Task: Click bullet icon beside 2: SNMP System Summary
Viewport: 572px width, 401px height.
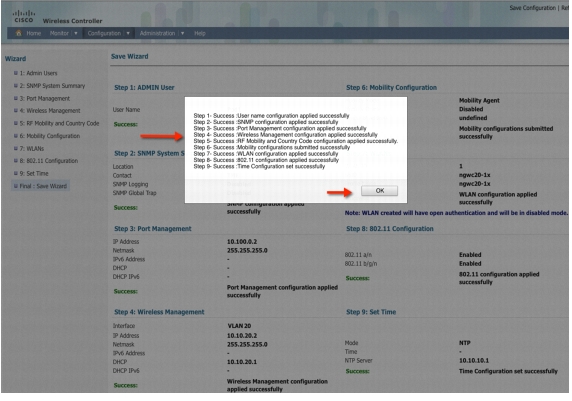Action: (16, 86)
